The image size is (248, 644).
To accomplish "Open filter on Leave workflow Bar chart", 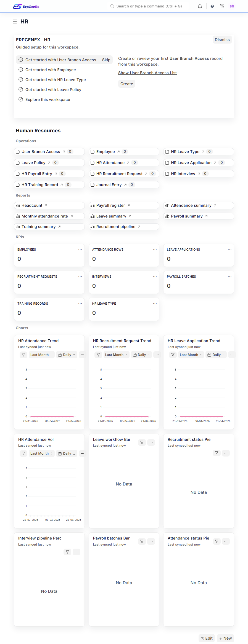I will pos(142,442).
